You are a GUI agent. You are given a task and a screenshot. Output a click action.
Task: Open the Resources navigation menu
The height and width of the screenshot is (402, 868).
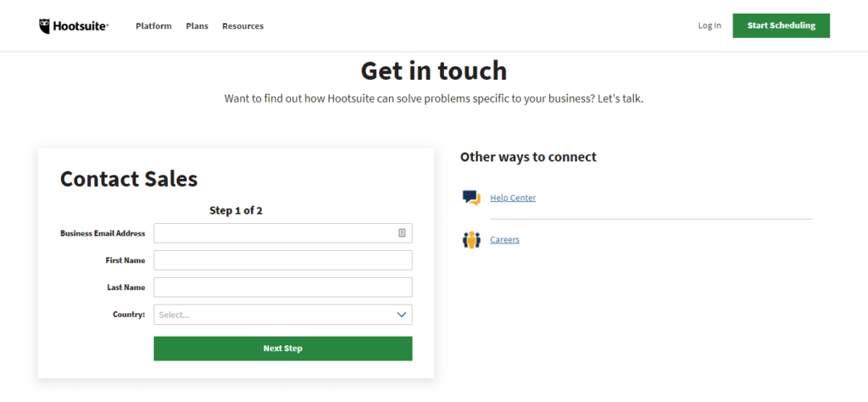click(x=243, y=26)
